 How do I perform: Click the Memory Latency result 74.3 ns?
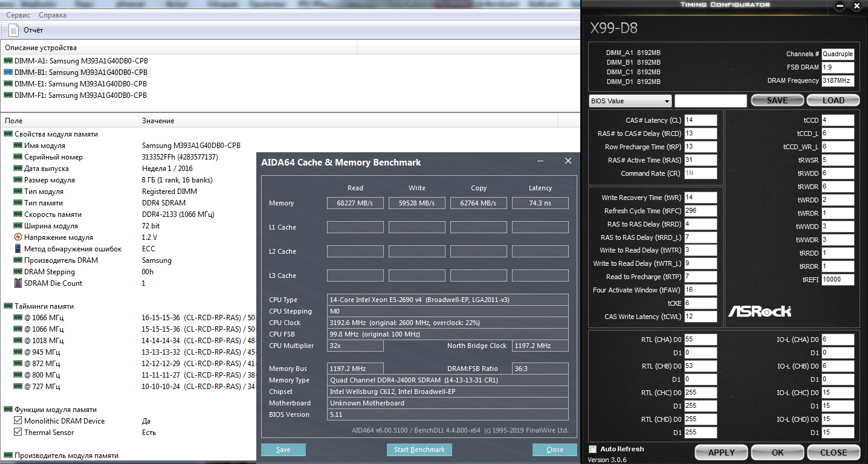540,203
